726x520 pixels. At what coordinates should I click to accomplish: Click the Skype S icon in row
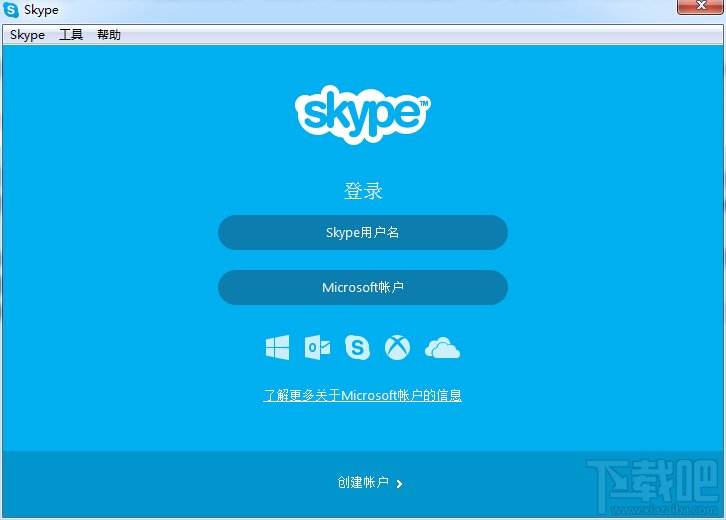[357, 347]
